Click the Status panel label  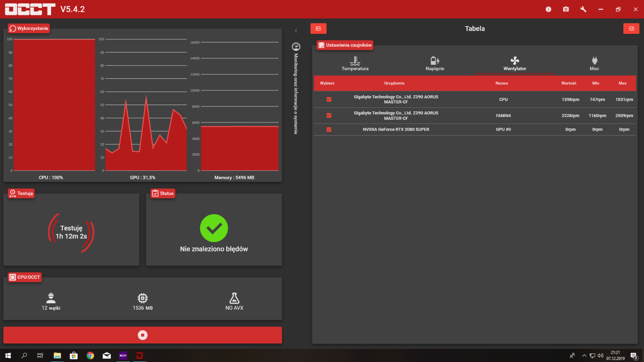(163, 193)
